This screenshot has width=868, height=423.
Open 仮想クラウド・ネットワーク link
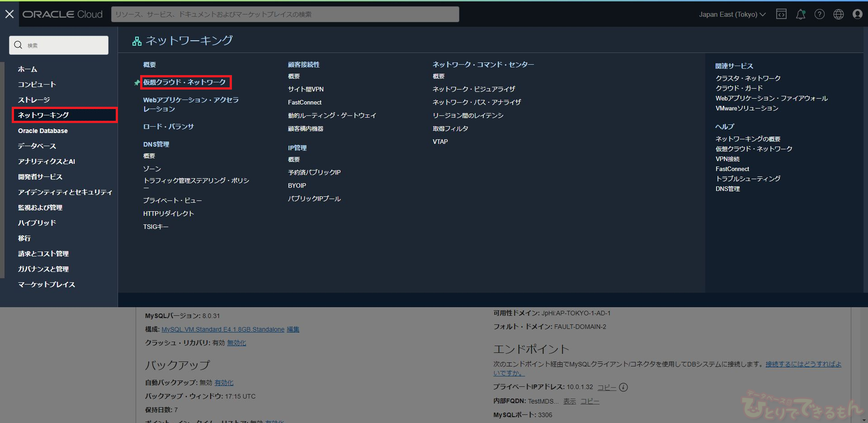184,82
